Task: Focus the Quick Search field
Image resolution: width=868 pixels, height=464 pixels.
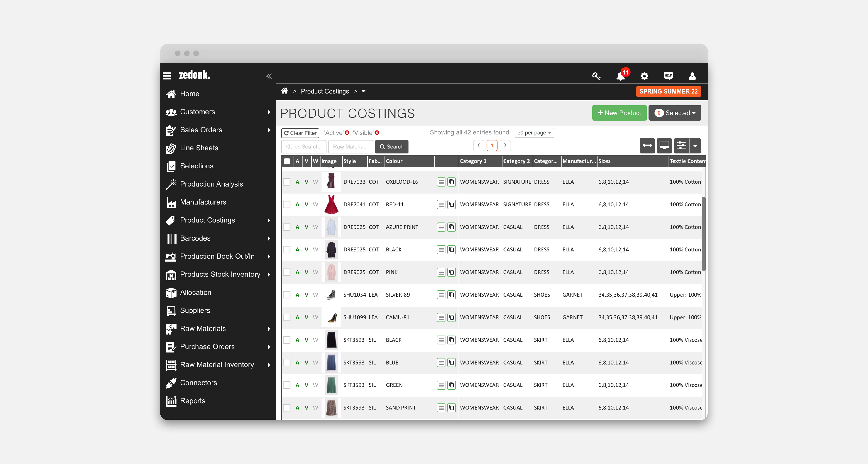Action: tap(304, 147)
